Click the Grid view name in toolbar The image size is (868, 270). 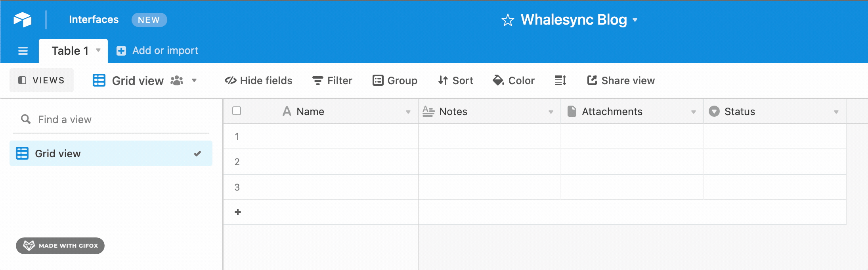pos(138,81)
